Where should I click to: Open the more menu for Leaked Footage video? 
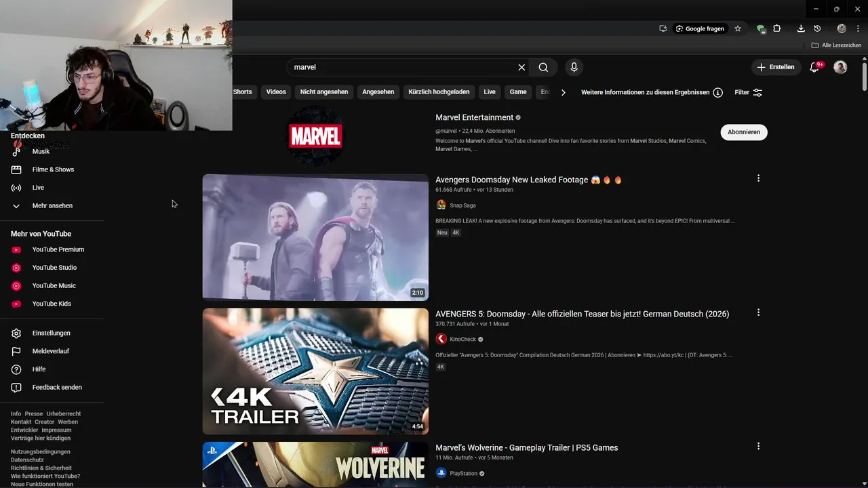click(x=758, y=178)
